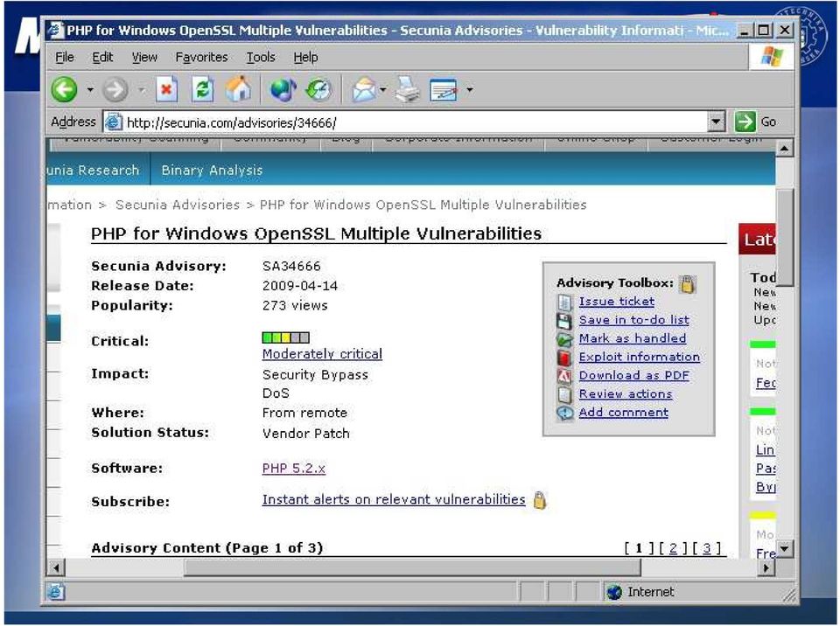Click Instant alerts on relevant vulnerabilities link
The width and height of the screenshot is (840, 626).
coord(394,499)
